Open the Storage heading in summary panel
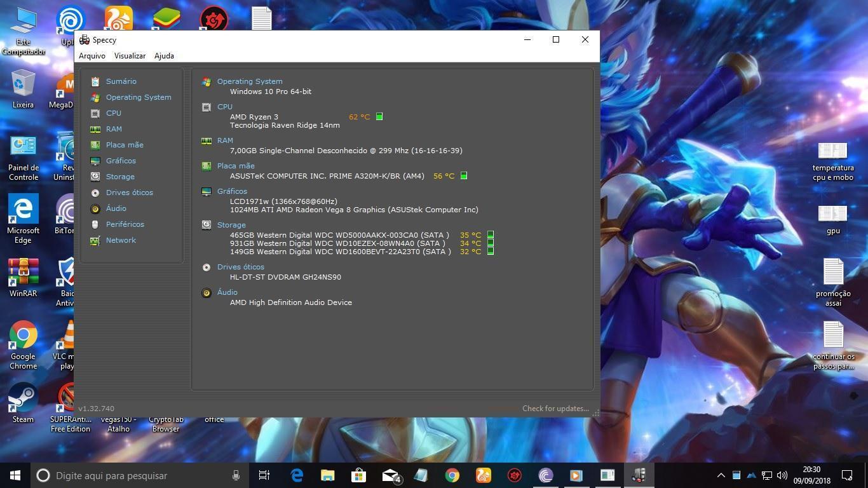The height and width of the screenshot is (488, 868). [x=231, y=225]
